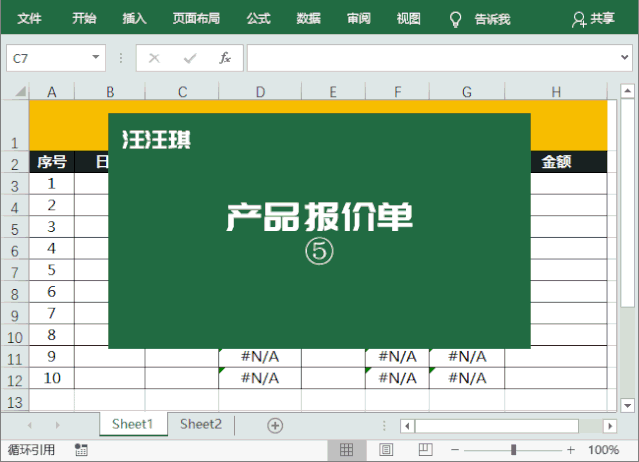Switch to the Sheet2 tab
This screenshot has width=639, height=462.
201,424
